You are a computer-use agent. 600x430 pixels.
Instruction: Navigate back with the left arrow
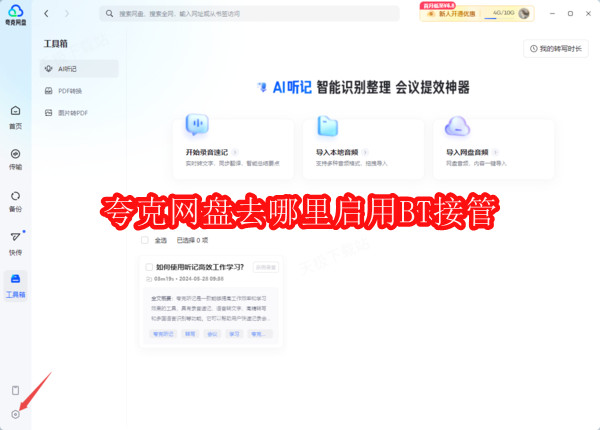pyautogui.click(x=46, y=14)
